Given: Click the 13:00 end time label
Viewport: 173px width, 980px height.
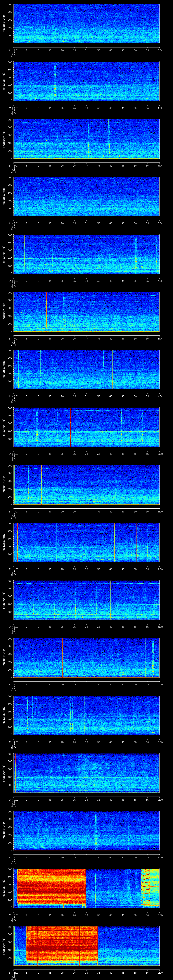Looking at the screenshot, I should (160, 627).
